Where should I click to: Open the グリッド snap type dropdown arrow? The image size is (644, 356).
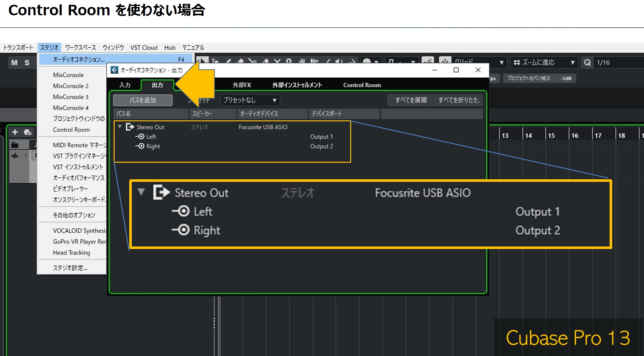(501, 62)
